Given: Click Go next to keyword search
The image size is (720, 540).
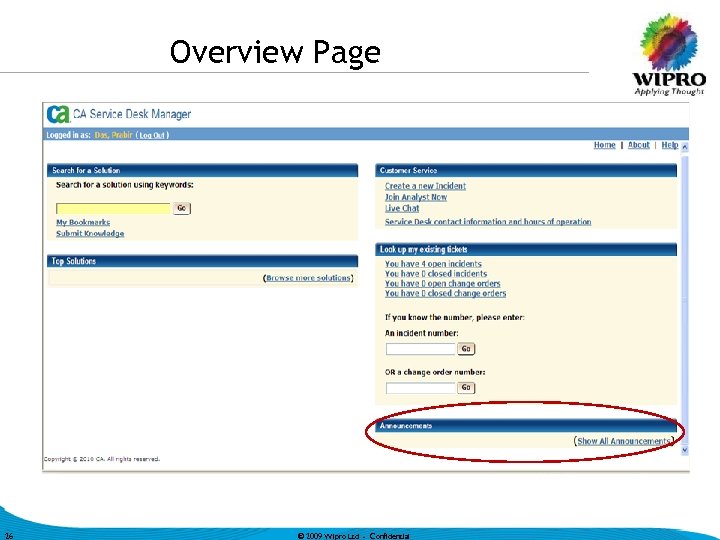Looking at the screenshot, I should [182, 208].
